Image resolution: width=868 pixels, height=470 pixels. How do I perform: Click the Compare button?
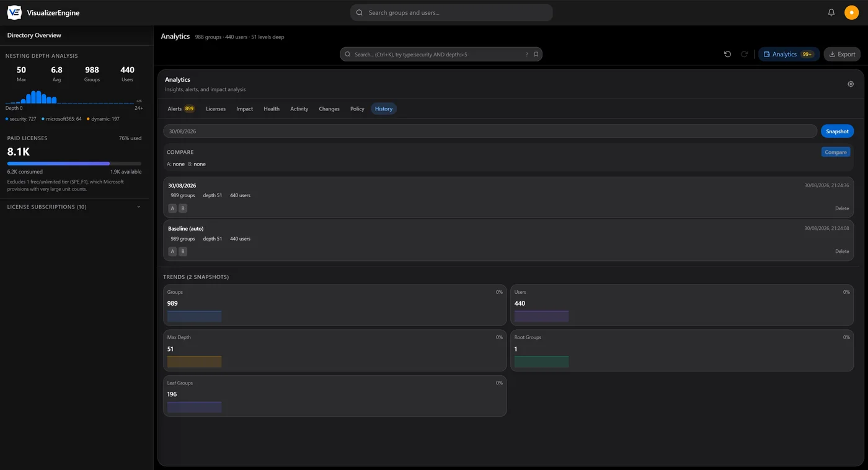point(836,152)
